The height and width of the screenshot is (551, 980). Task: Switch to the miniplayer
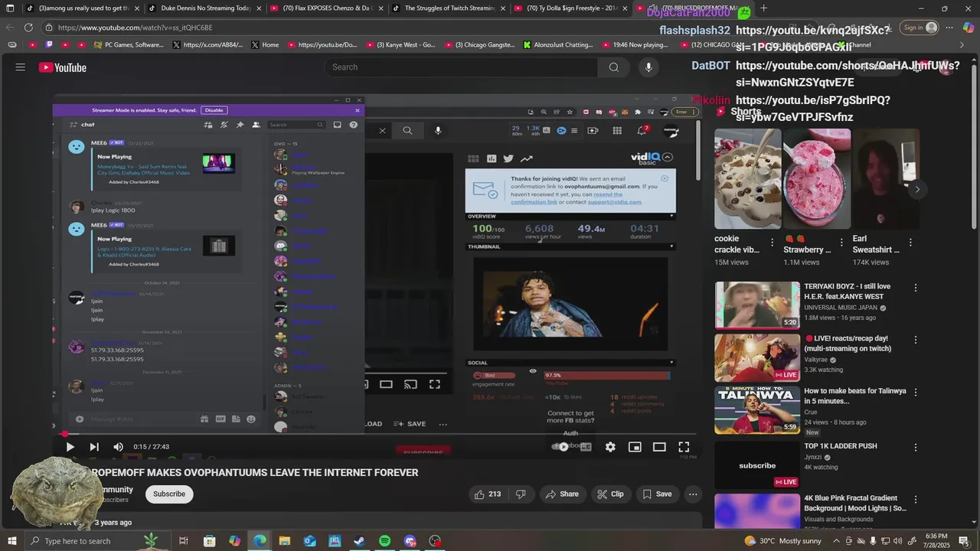[x=635, y=447]
